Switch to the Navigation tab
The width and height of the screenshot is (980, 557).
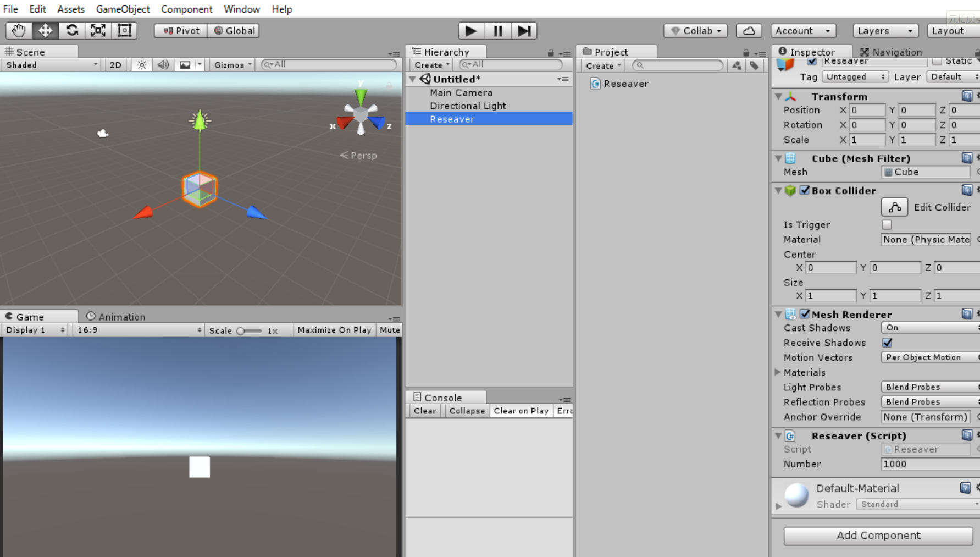[x=890, y=52]
